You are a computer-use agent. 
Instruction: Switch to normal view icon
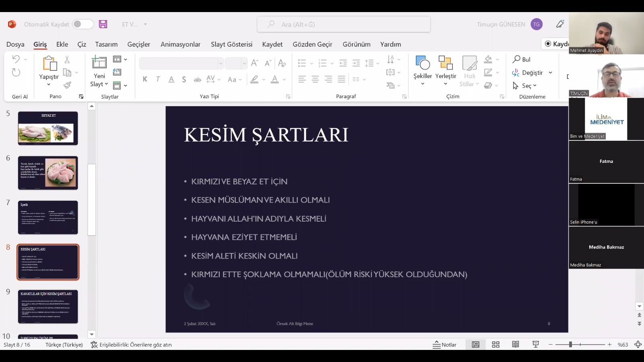(x=475, y=344)
